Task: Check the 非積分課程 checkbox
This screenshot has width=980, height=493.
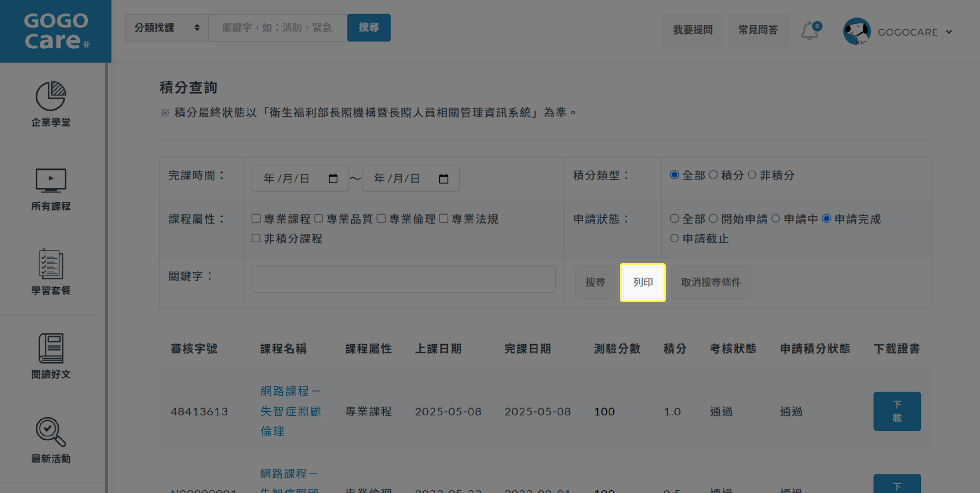Action: point(256,238)
